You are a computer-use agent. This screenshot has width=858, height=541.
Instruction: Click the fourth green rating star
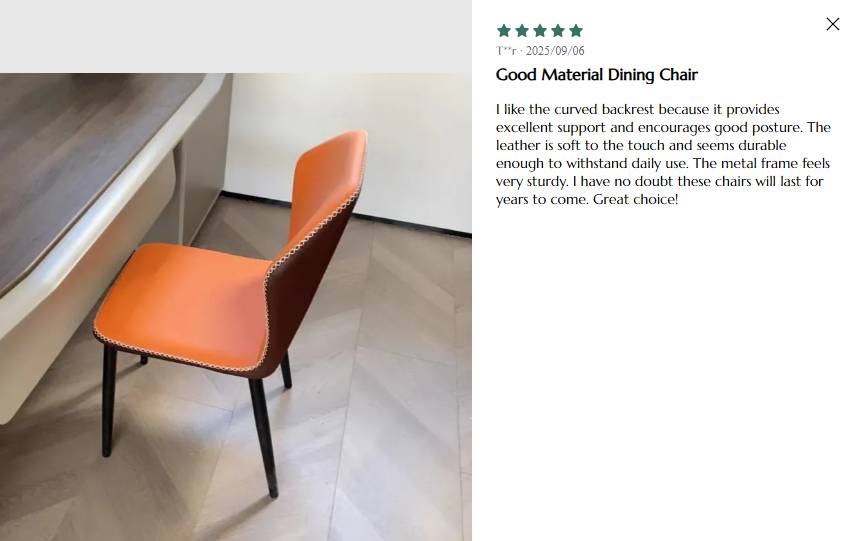click(x=558, y=31)
